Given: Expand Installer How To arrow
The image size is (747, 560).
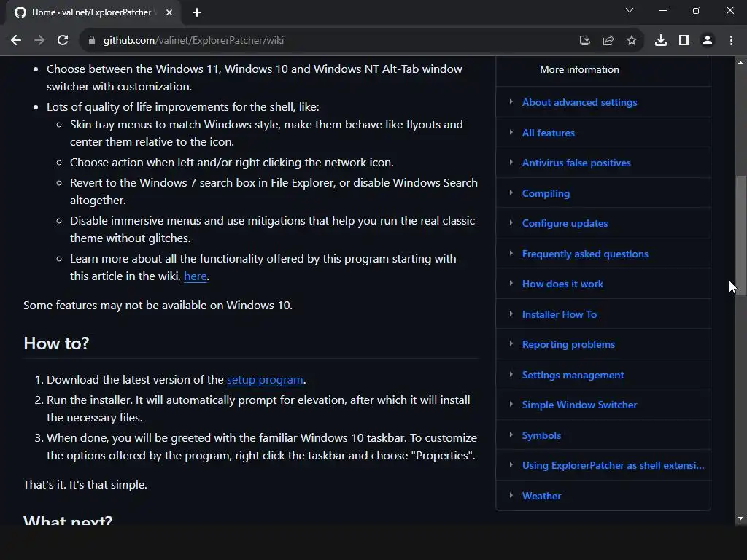Looking at the screenshot, I should tap(511, 314).
